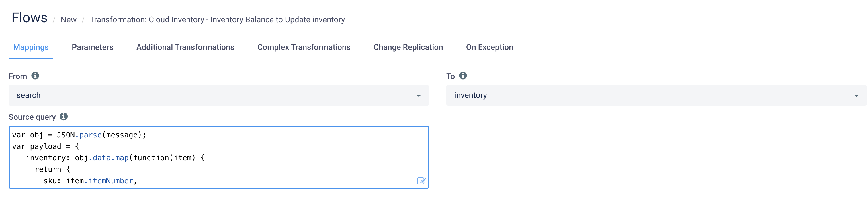
Task: Select the Change Replication tab
Action: click(408, 47)
